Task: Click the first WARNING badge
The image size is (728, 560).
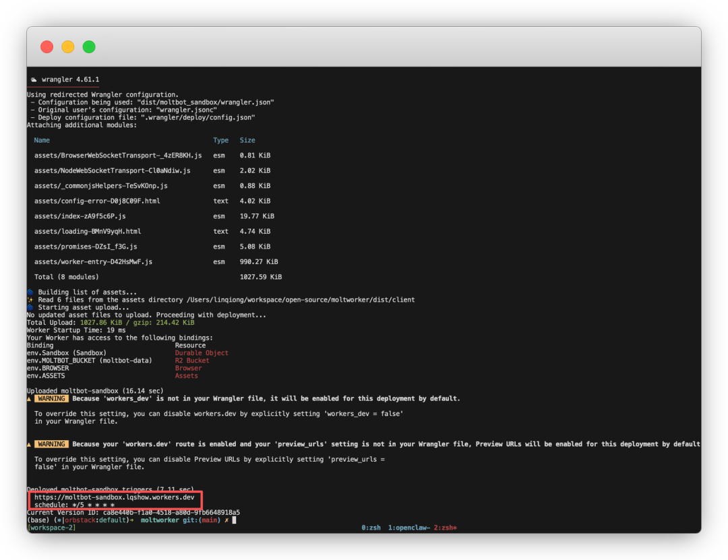Action: pyautogui.click(x=51, y=398)
